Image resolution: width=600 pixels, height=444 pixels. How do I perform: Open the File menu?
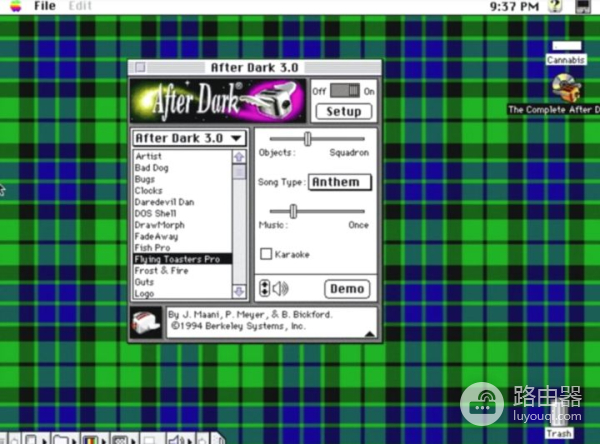pos(45,6)
